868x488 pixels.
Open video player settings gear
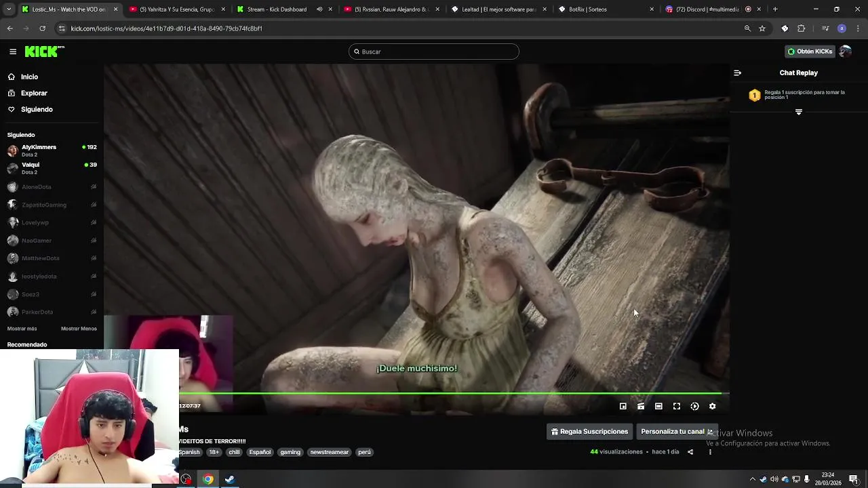[x=712, y=406]
